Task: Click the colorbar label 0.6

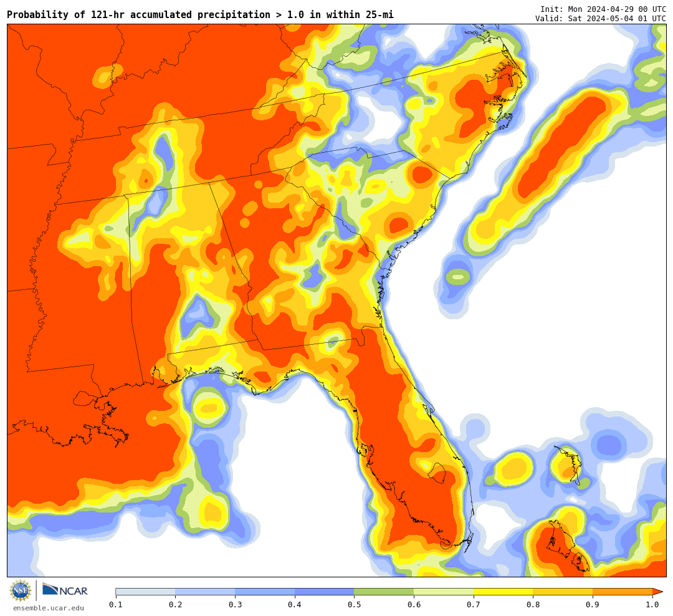Action: [414, 605]
